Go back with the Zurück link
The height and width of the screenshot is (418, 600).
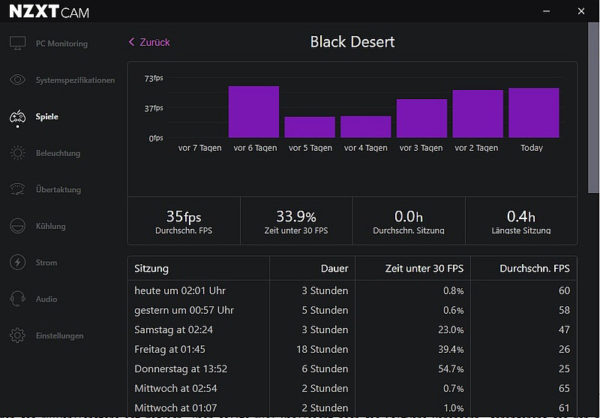[155, 42]
